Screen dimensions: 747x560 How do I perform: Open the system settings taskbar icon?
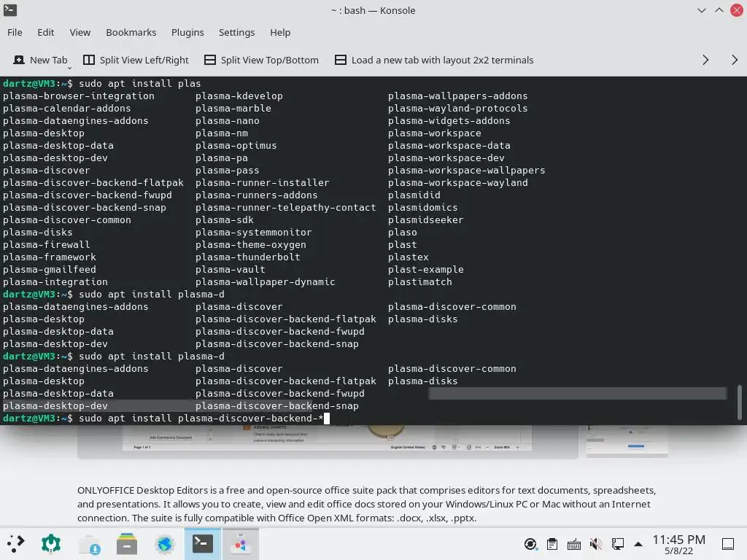pos(51,544)
